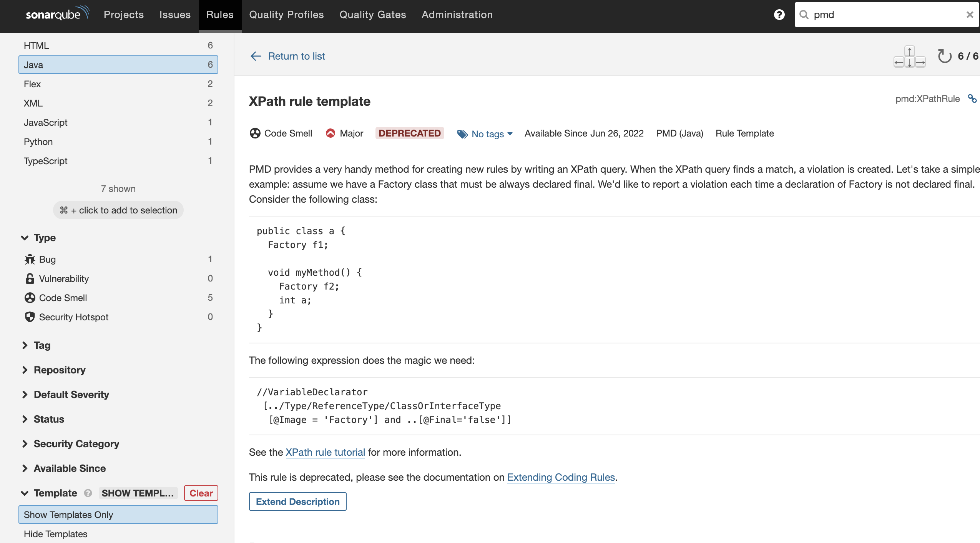Open the Administration tab
980x543 pixels.
click(x=457, y=15)
